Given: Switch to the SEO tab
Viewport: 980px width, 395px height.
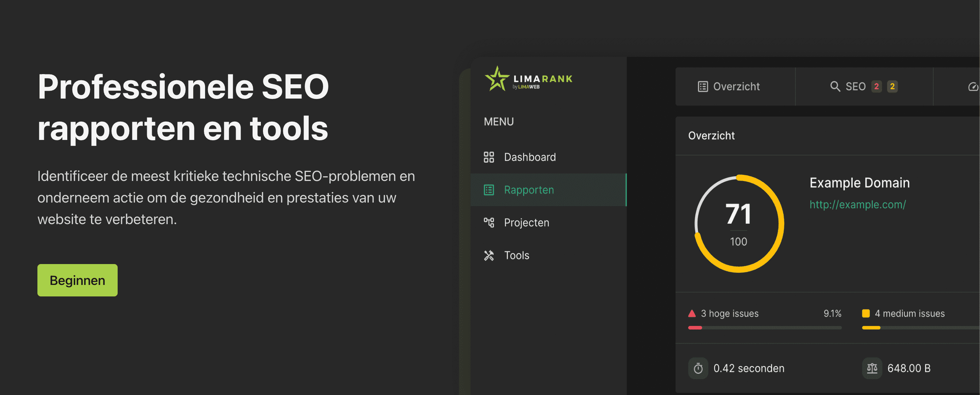Looking at the screenshot, I should point(864,87).
